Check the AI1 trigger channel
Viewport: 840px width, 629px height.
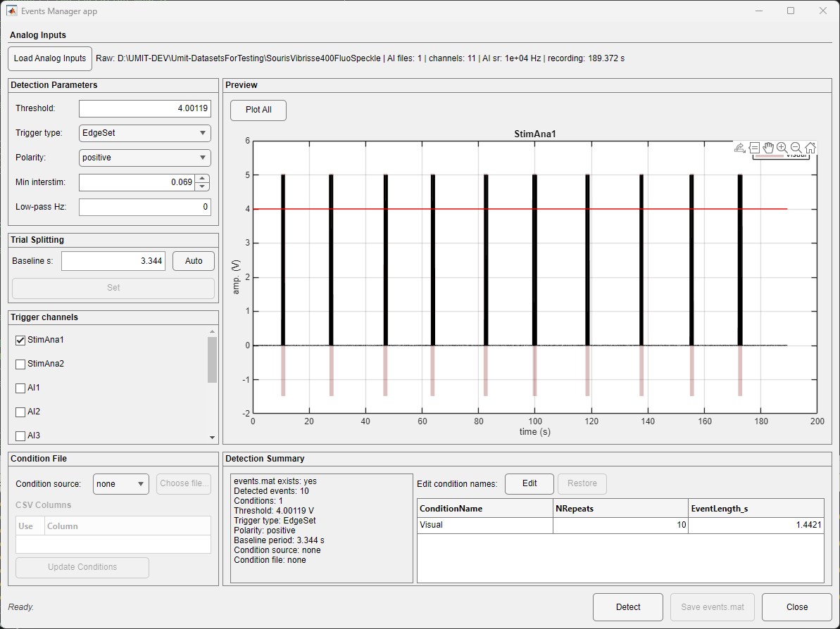point(20,388)
